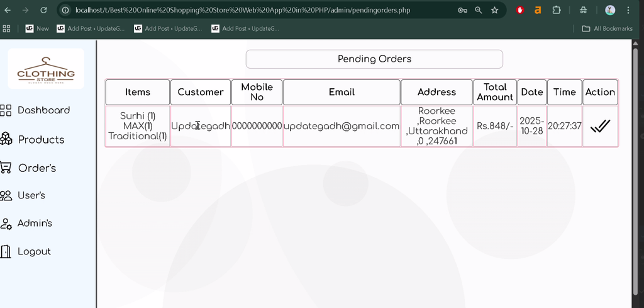Open the third 'Add Post ‹ UpdateG...' bookmark

pos(245,28)
